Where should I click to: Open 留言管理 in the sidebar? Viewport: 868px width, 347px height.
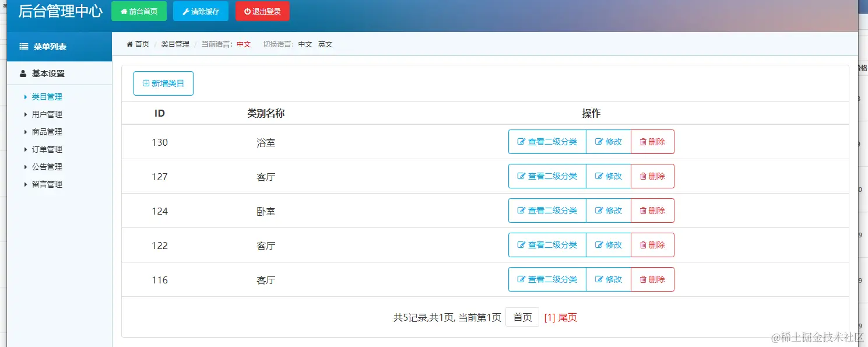point(47,184)
